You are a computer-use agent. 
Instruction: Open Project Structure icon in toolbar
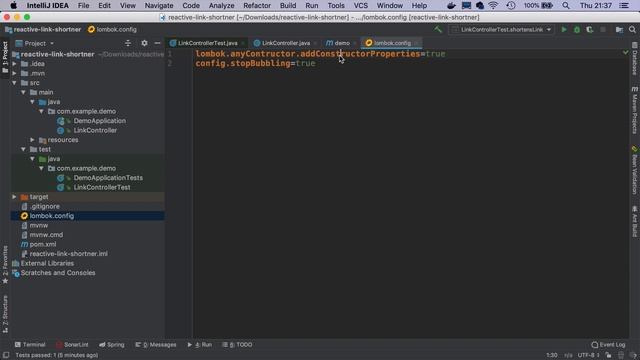coord(619,29)
